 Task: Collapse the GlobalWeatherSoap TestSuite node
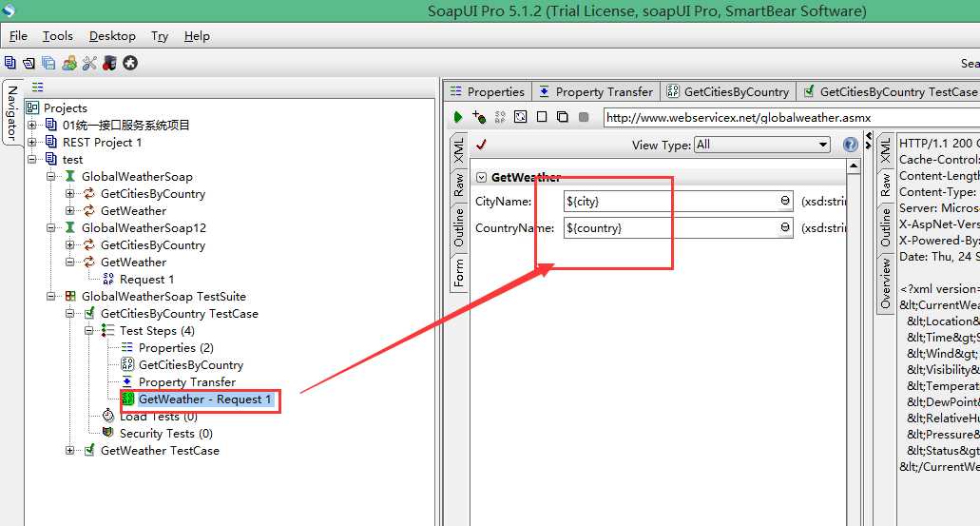50,297
